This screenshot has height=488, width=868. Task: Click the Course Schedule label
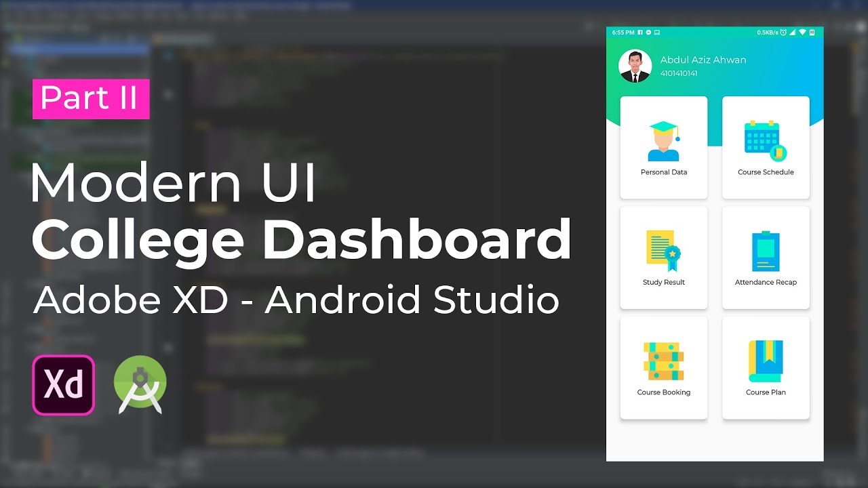[x=766, y=172]
